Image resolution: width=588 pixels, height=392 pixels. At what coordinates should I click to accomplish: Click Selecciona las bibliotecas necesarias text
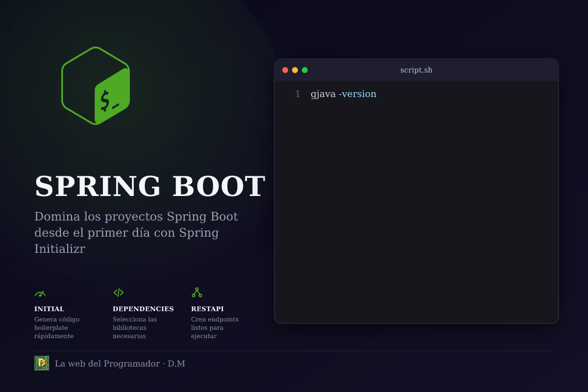pyautogui.click(x=135, y=328)
